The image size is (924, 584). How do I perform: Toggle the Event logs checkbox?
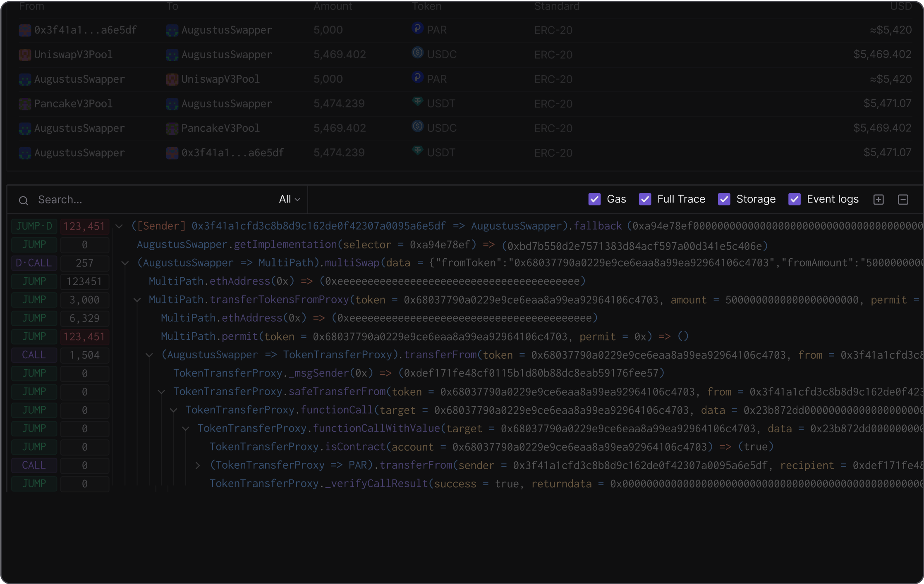click(x=794, y=199)
